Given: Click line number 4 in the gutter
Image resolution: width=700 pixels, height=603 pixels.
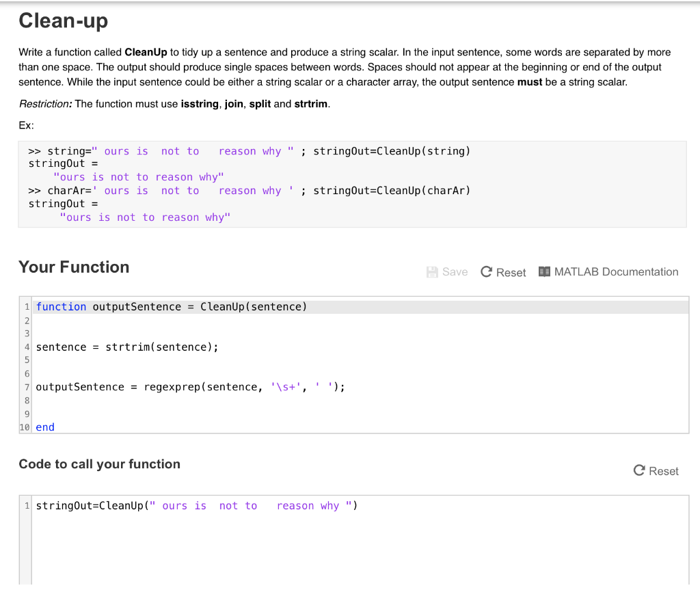Looking at the screenshot, I should point(26,347).
